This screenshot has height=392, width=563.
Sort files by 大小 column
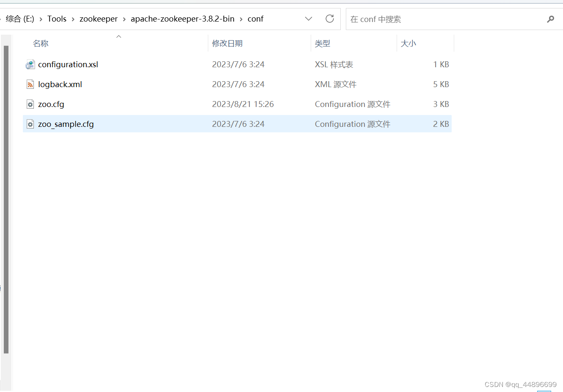point(408,43)
